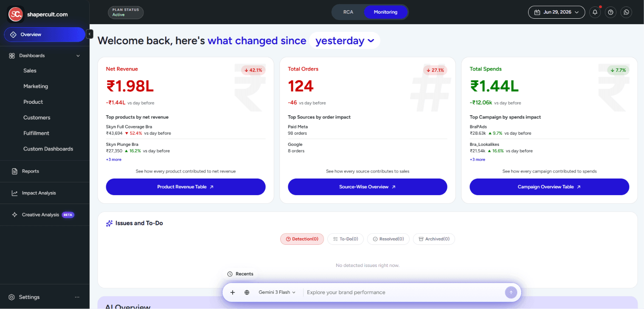Click Source-Wise Overview button

367,187
